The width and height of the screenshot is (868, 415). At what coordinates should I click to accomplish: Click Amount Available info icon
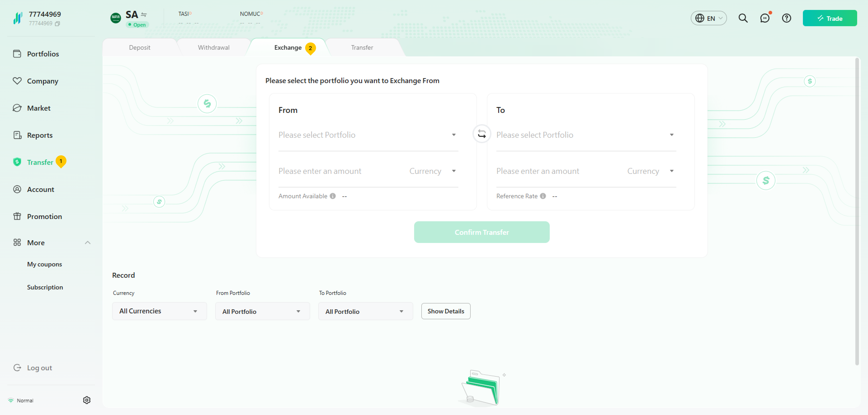pos(333,196)
